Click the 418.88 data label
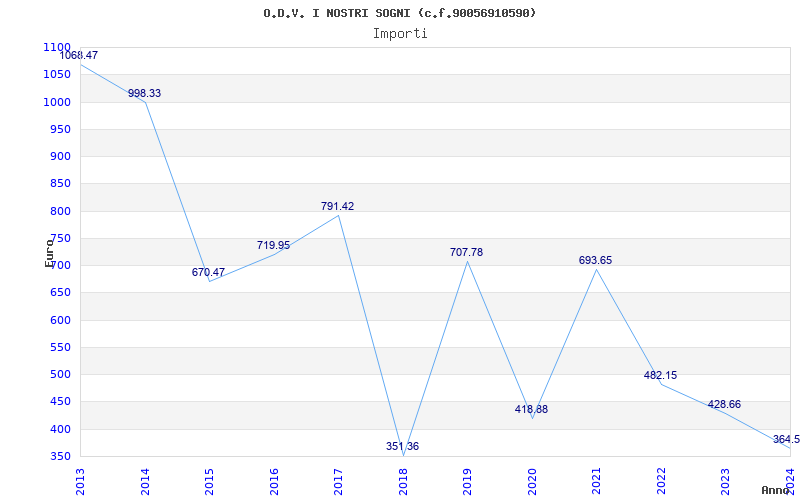The height and width of the screenshot is (500, 800). coord(531,409)
